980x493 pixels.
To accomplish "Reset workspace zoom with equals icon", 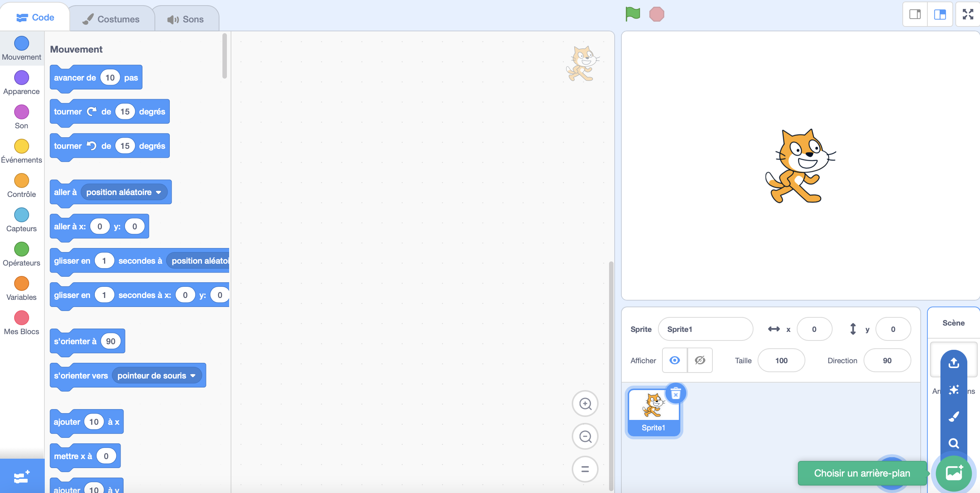I will tap(585, 469).
